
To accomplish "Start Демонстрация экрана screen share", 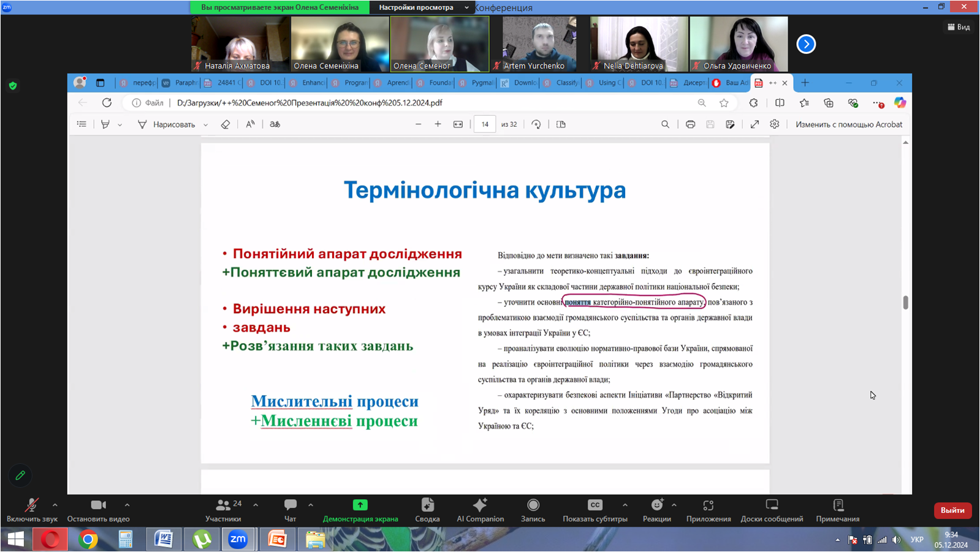I will click(360, 510).
